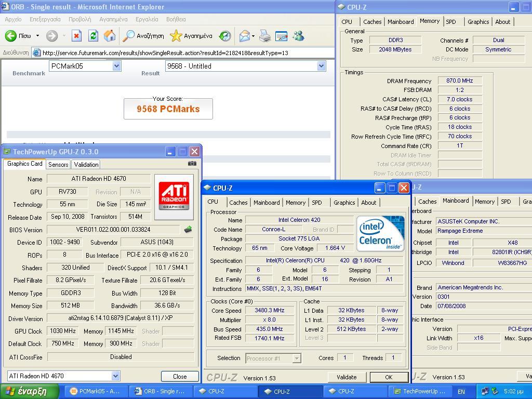
Task: Click the network monitor tray icon
Action: point(485,392)
